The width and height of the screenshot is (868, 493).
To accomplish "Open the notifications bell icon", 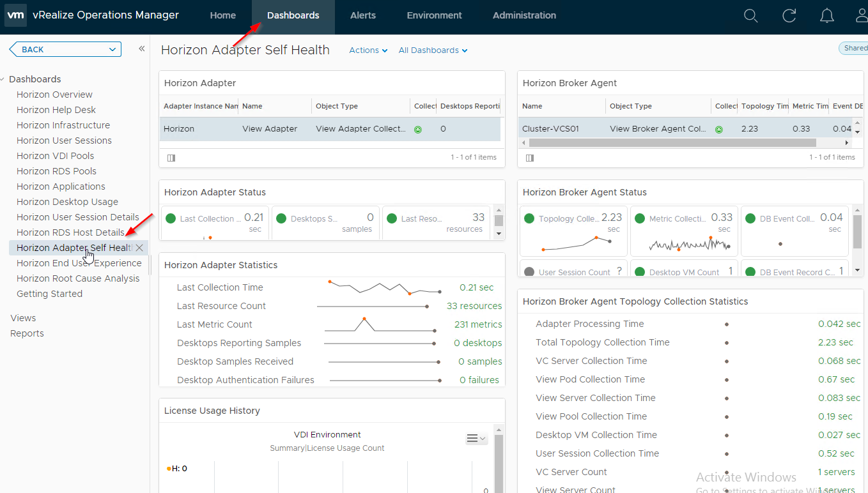I will click(x=827, y=15).
